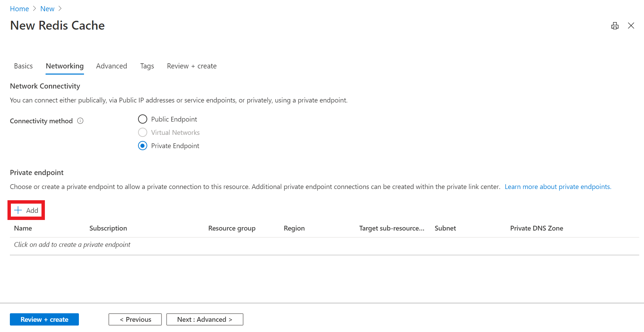Navigate to Home via breadcrumb
644x332 pixels.
pos(19,9)
